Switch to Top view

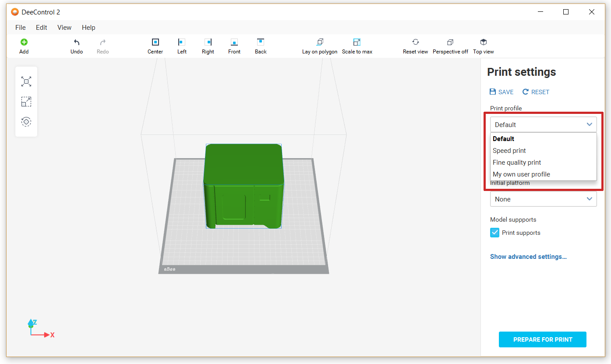(484, 42)
